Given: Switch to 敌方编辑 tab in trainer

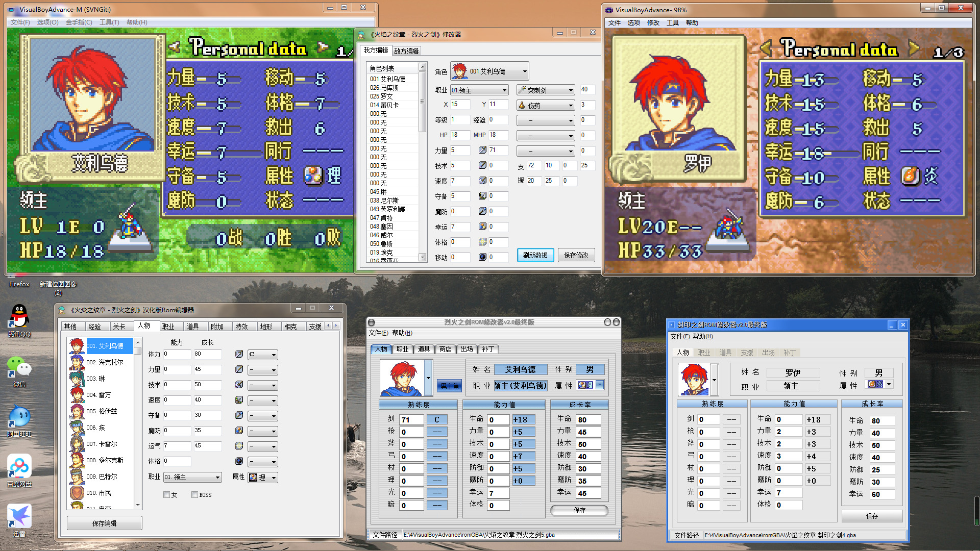Looking at the screenshot, I should coord(406,51).
